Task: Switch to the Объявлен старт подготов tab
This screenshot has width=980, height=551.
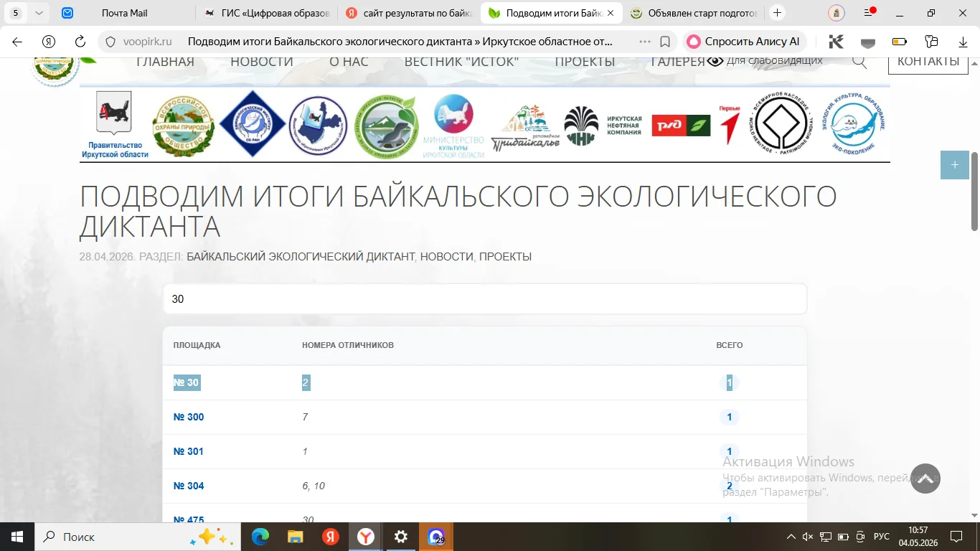Action: pyautogui.click(x=694, y=13)
